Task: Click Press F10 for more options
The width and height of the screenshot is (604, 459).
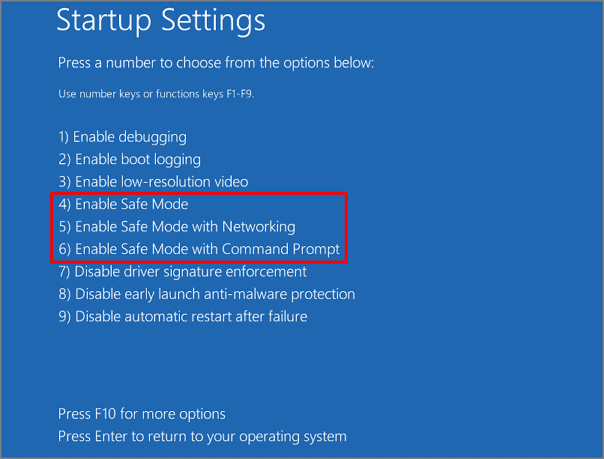Action: pos(141,414)
